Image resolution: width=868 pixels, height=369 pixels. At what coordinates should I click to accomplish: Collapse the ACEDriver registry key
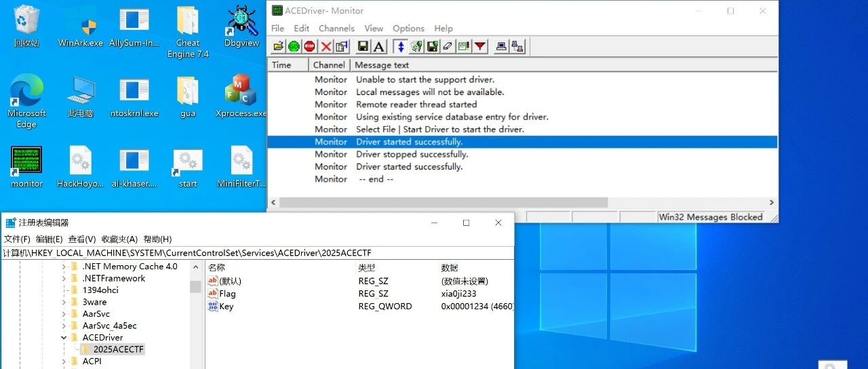64,337
